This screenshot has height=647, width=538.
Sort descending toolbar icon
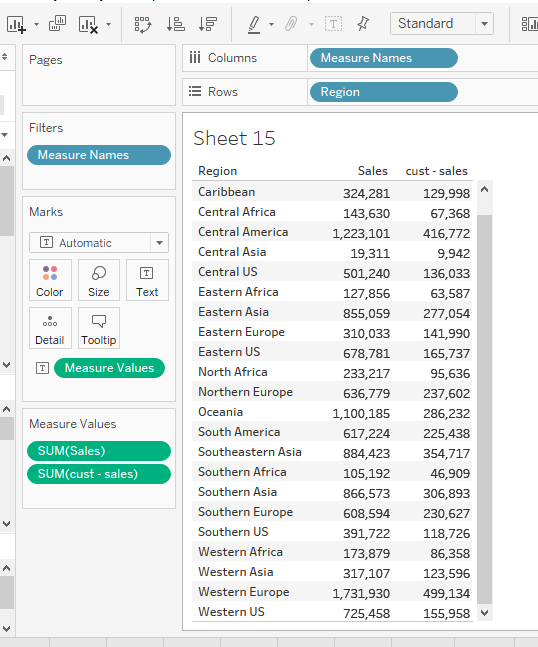[208, 24]
